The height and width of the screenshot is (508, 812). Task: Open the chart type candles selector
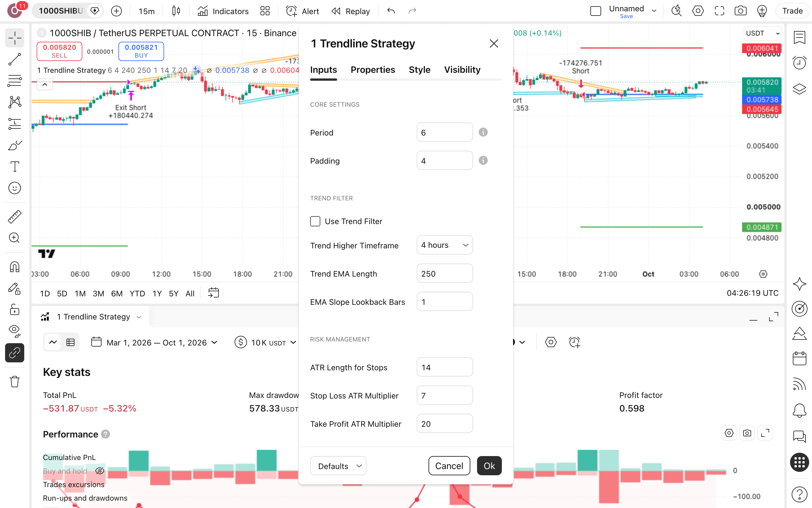tap(176, 11)
